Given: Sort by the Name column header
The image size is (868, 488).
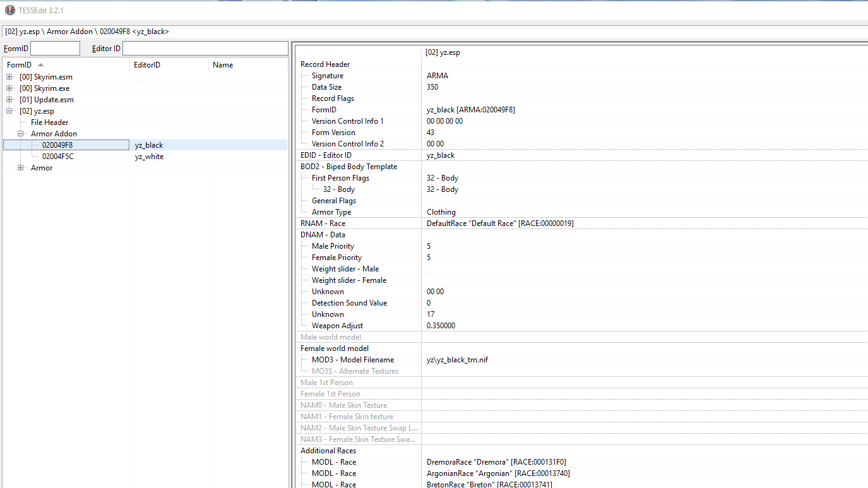Looking at the screenshot, I should tap(247, 65).
